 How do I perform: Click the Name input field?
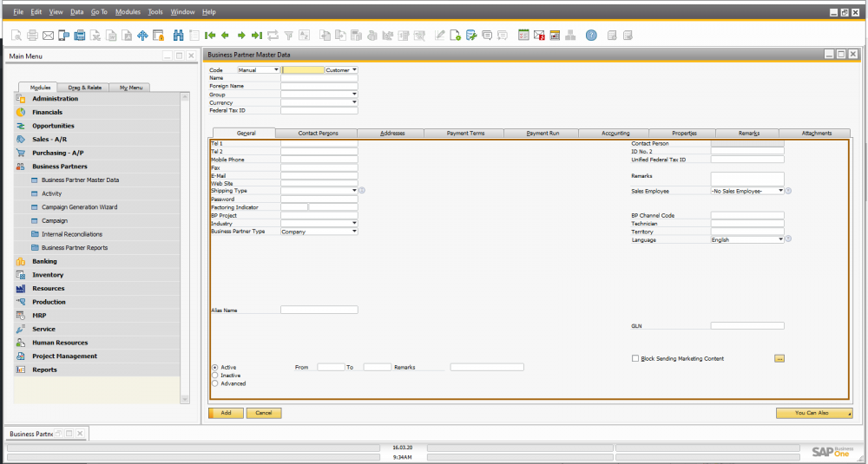click(x=319, y=78)
